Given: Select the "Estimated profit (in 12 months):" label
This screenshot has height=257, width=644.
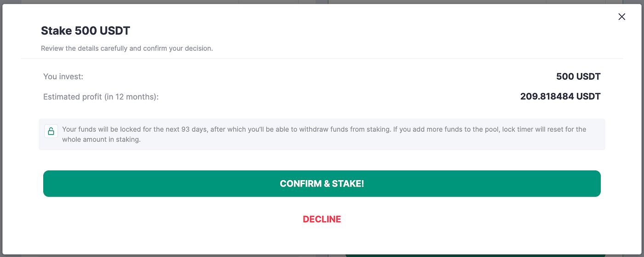Looking at the screenshot, I should click(x=101, y=97).
